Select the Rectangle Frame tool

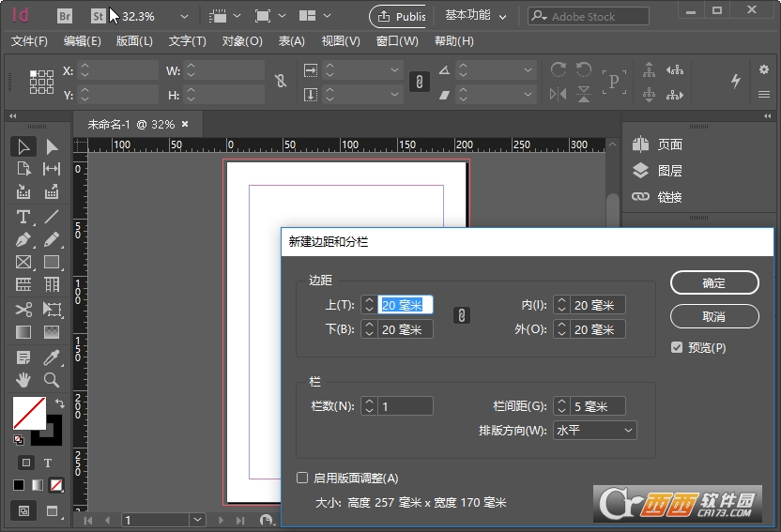tap(23, 262)
